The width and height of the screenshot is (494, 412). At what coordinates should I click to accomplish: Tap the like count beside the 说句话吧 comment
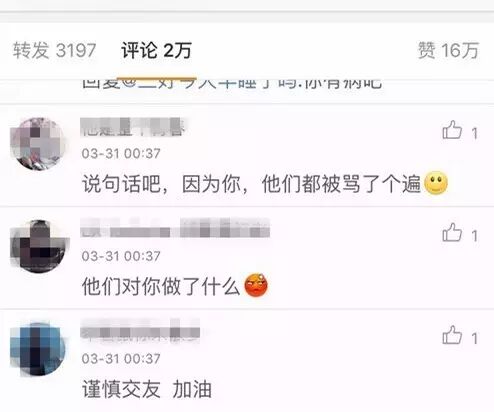474,134
